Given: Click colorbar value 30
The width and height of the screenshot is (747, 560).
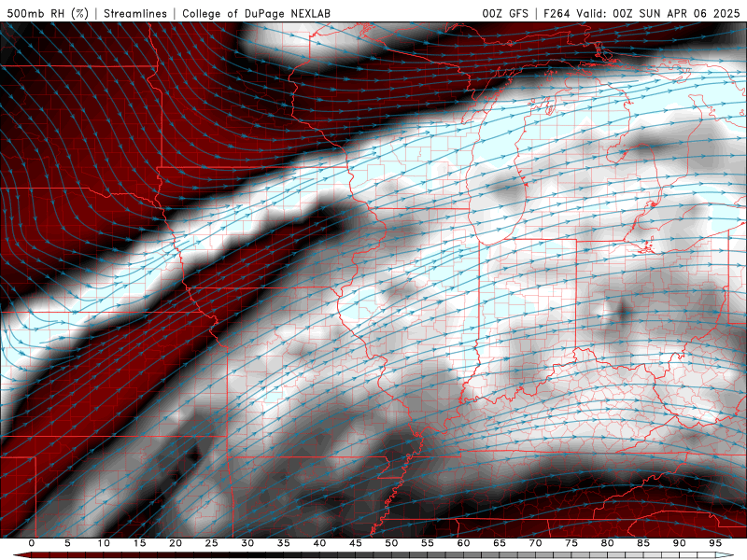Looking at the screenshot, I should 247,543.
